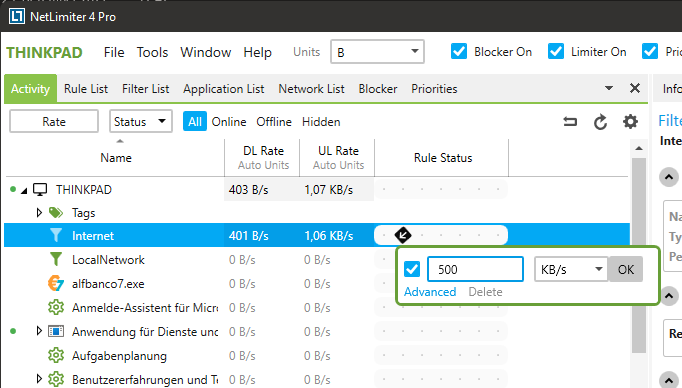Click the undo arrow icon in Activity toolbar

click(570, 122)
